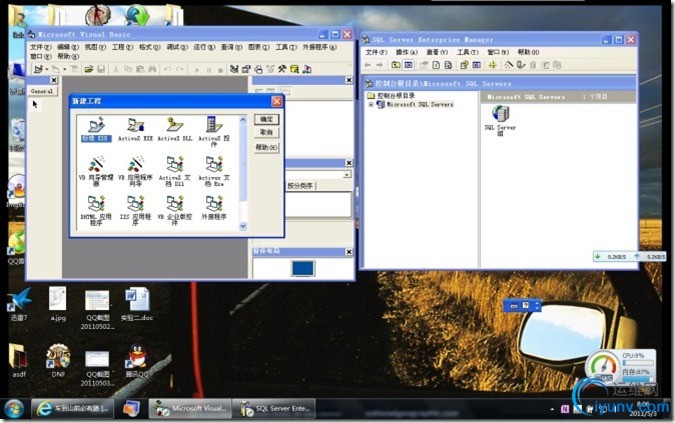The width and height of the screenshot is (675, 423).
Task: Select ActiveX 文档 Dll project type
Action: point(175,171)
